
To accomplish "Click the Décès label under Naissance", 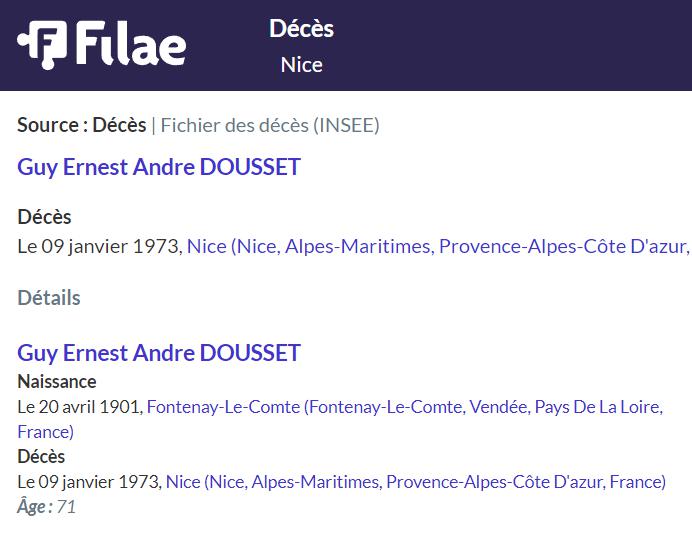I will (41, 457).
